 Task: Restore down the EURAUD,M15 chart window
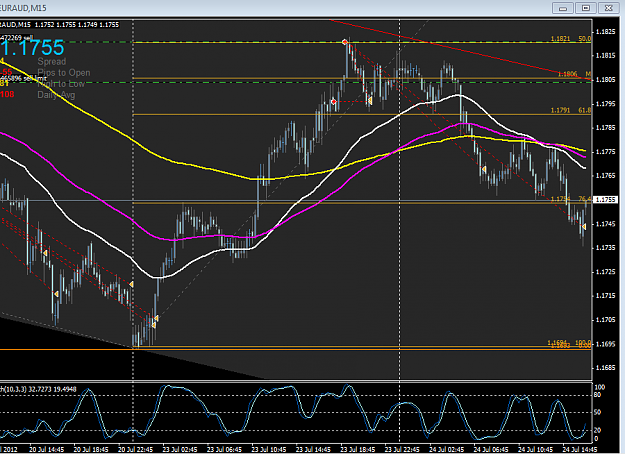[x=586, y=8]
